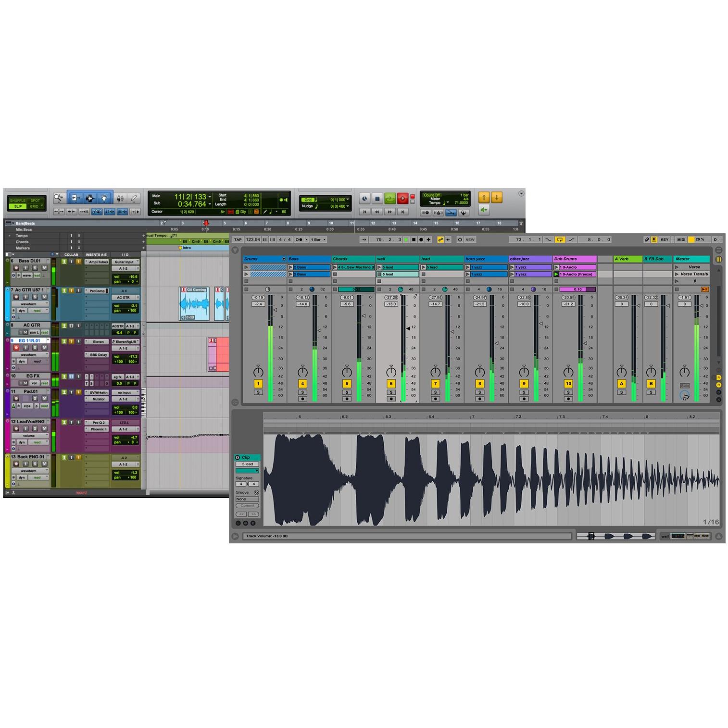The height and width of the screenshot is (728, 728).
Task: Select the Master track title in Ableton
Action: [x=692, y=259]
